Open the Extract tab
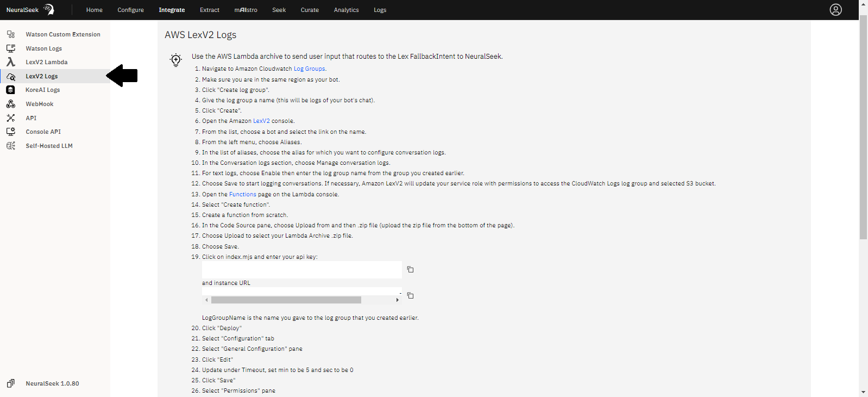Image resolution: width=868 pixels, height=397 pixels. 210,10
